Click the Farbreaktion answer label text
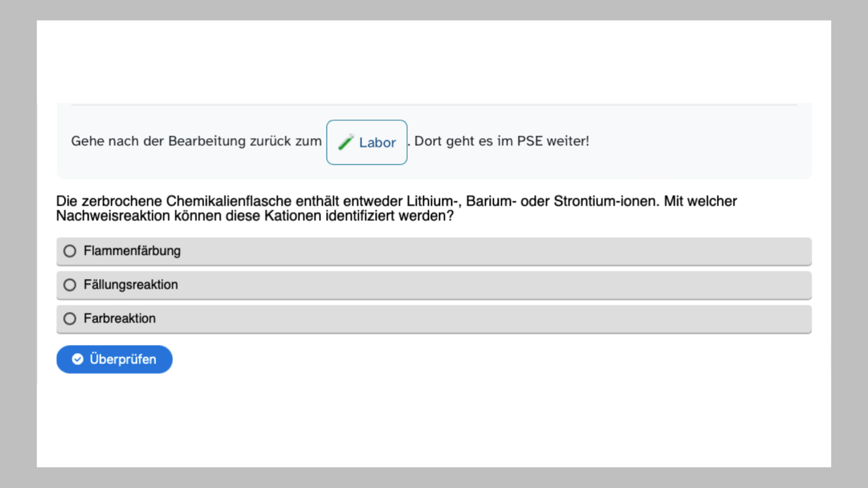This screenshot has width=868, height=488. pos(119,319)
